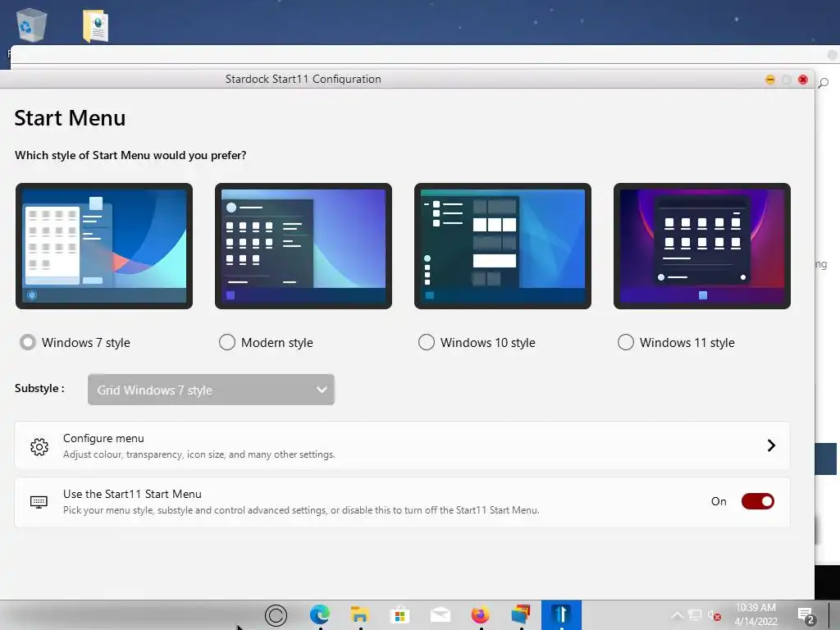840x630 pixels.
Task: Expand Configure menu chevron arrow
Action: click(771, 445)
